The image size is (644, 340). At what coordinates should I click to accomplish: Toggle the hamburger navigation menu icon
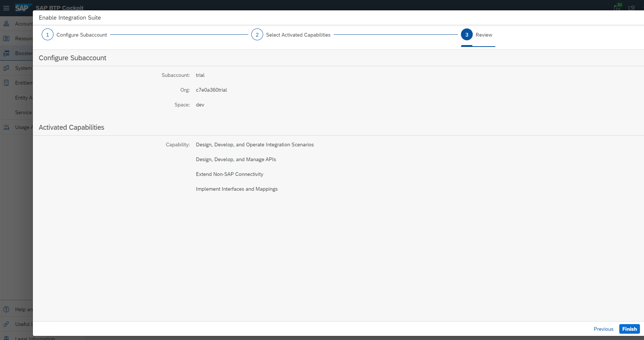tap(6, 8)
